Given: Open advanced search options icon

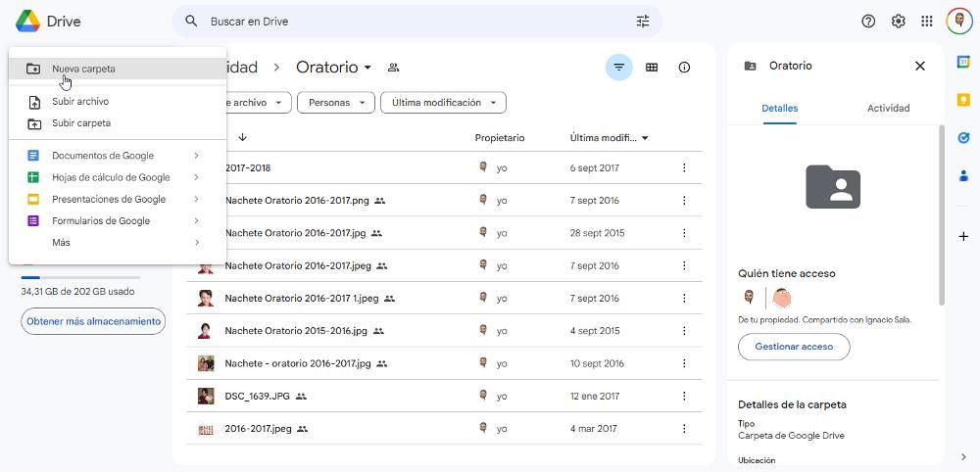Looking at the screenshot, I should (643, 22).
